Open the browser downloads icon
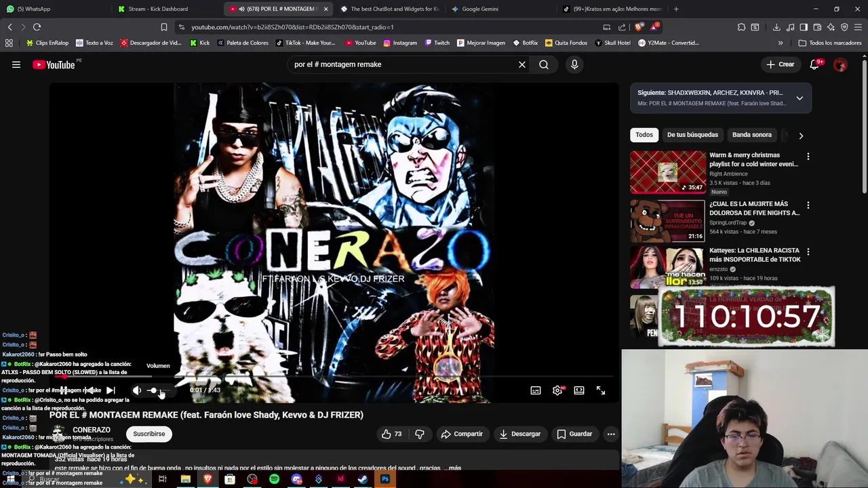Screen dimensions: 868x488 click(x=776, y=27)
